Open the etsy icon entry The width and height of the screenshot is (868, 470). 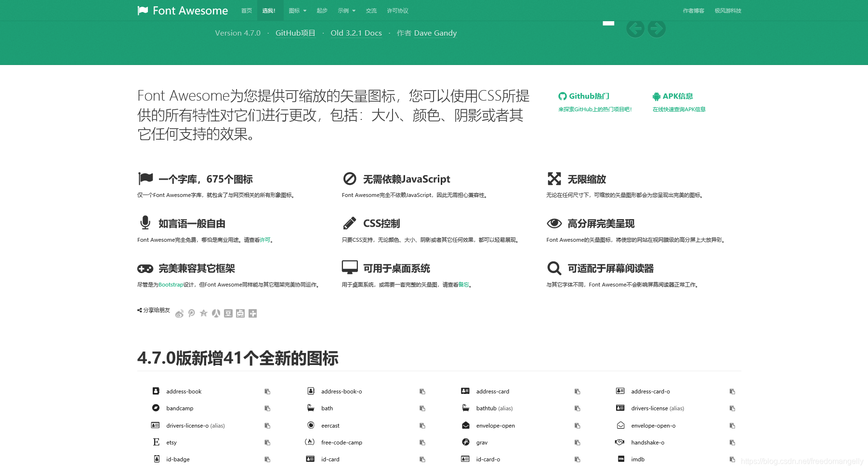pos(164,443)
